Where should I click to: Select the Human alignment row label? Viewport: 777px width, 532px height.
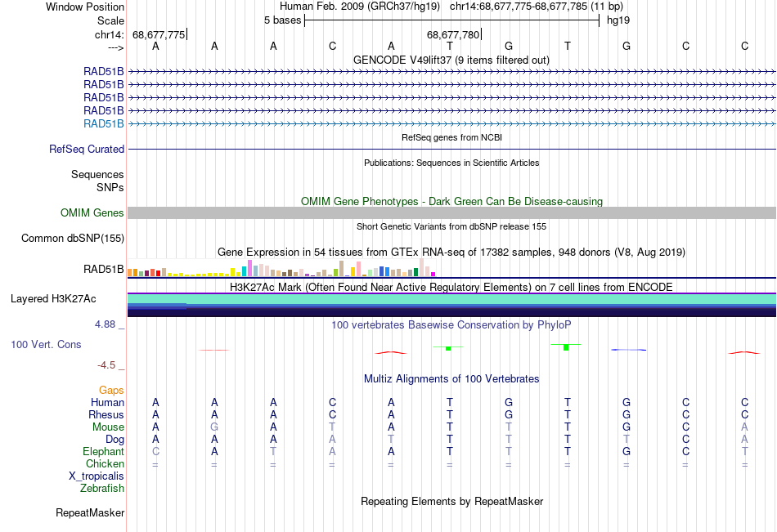pyautogui.click(x=107, y=402)
